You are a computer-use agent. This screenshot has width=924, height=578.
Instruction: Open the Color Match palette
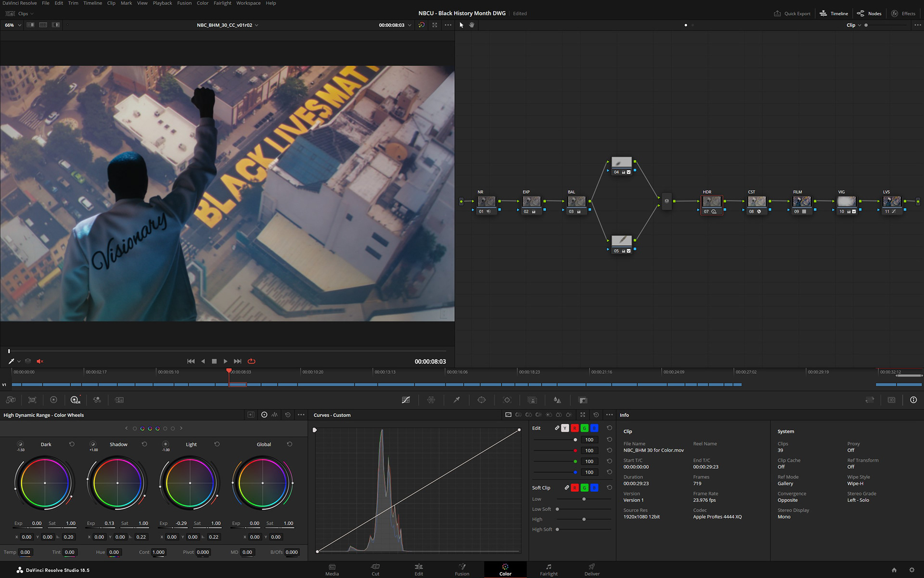point(32,400)
